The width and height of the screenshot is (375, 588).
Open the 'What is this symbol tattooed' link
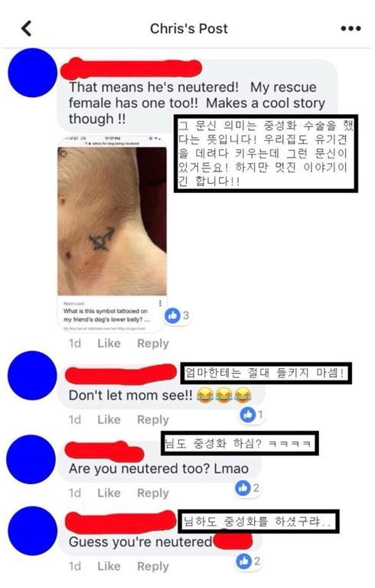107,315
